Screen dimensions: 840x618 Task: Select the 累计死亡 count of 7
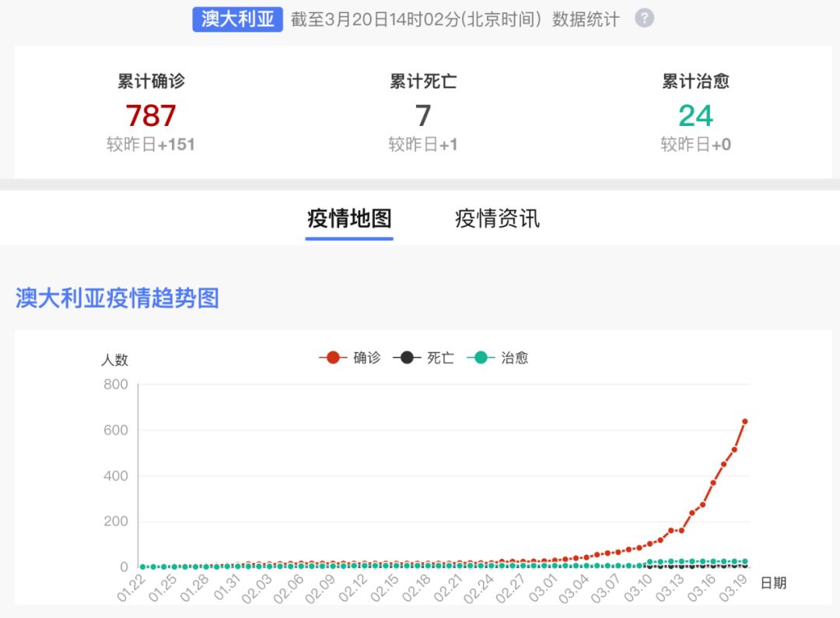422,116
